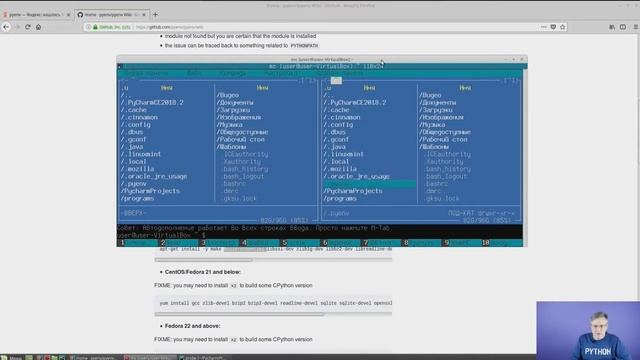This screenshot has height=360, width=640.
Task: Bookmark this page with the star
Action: 562,27
